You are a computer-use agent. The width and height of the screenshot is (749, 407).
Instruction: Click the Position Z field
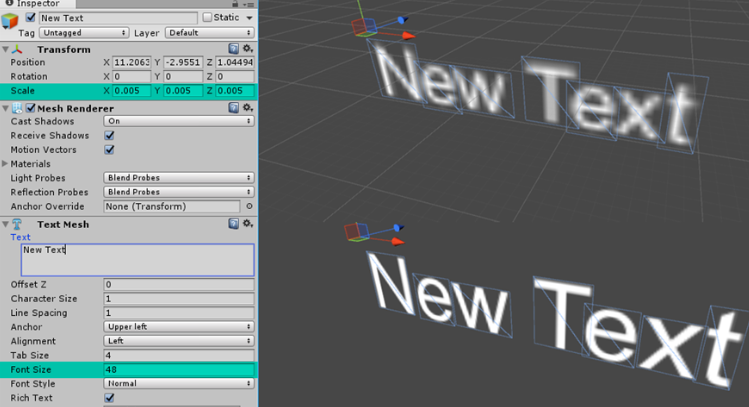pyautogui.click(x=235, y=62)
